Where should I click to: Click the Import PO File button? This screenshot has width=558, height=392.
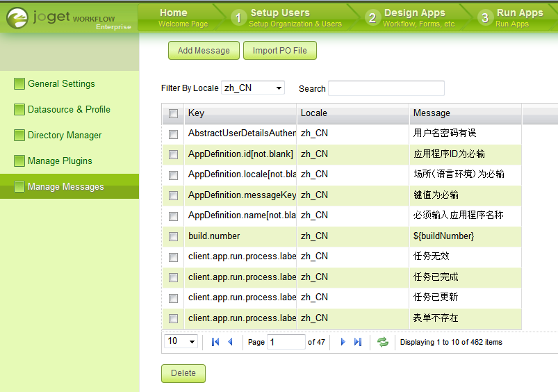[x=280, y=51]
